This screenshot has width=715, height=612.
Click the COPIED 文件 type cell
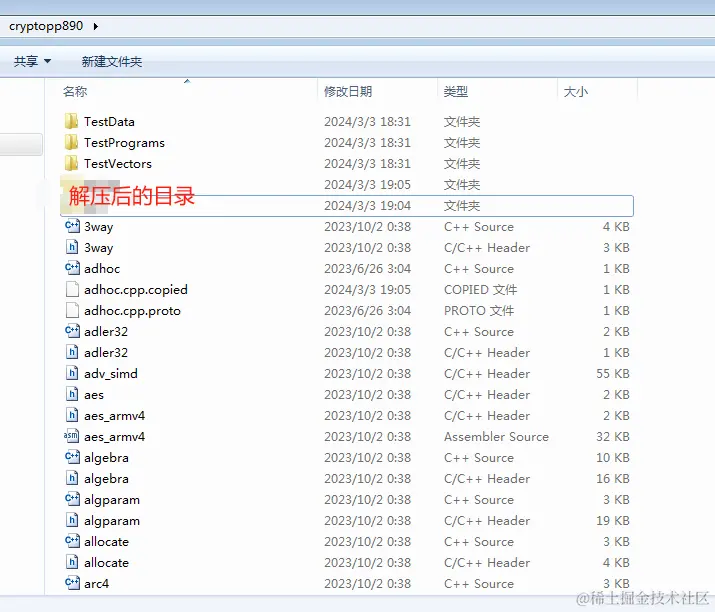point(481,290)
